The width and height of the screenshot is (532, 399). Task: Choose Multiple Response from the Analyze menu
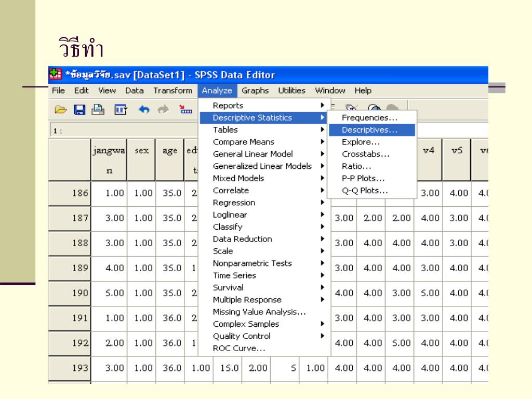(263, 300)
